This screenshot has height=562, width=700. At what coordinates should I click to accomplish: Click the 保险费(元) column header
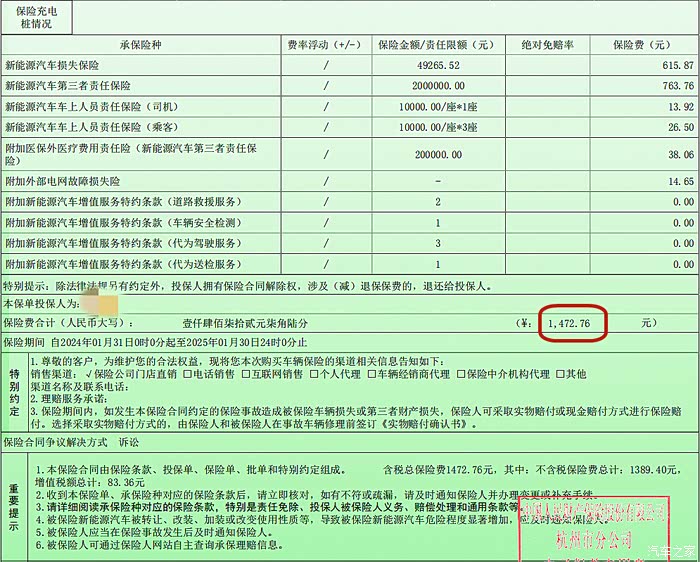coord(643,45)
